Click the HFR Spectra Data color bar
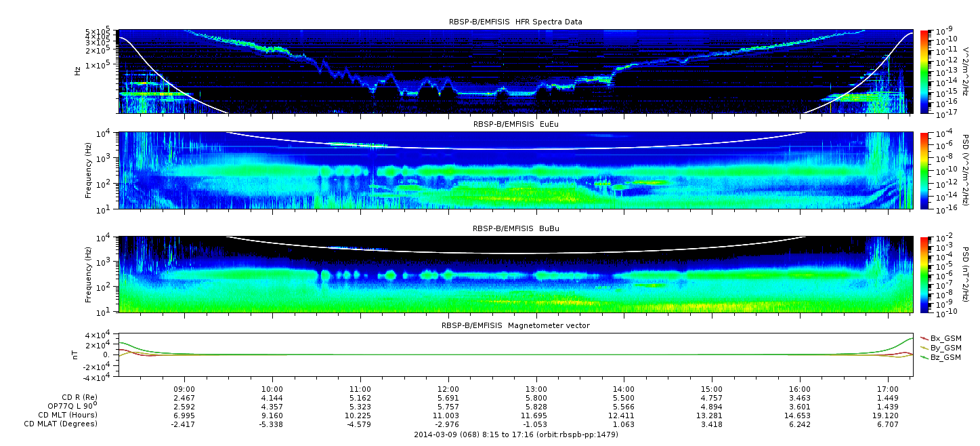 point(924,71)
